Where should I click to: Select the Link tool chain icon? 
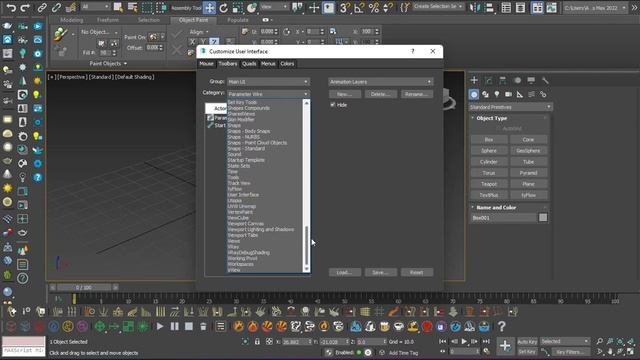pyautogui.click(x=42, y=7)
